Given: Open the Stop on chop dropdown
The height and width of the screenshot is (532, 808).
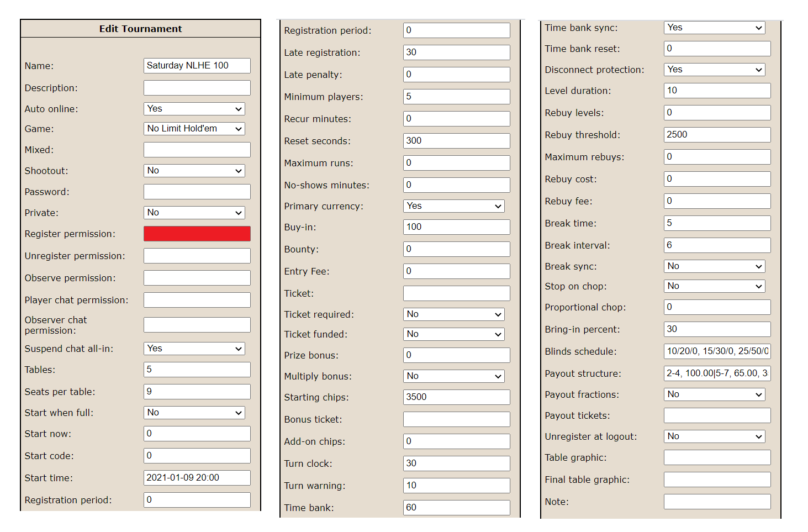Looking at the screenshot, I should 714,286.
